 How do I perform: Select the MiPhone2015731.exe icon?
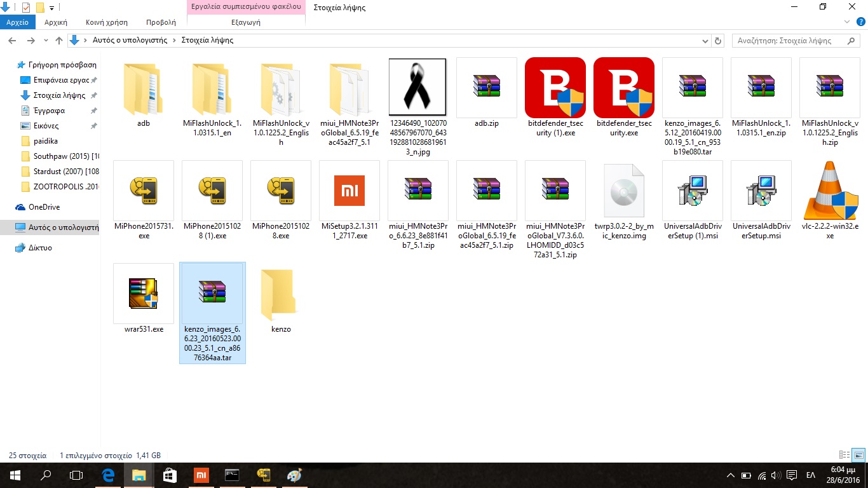point(144,191)
